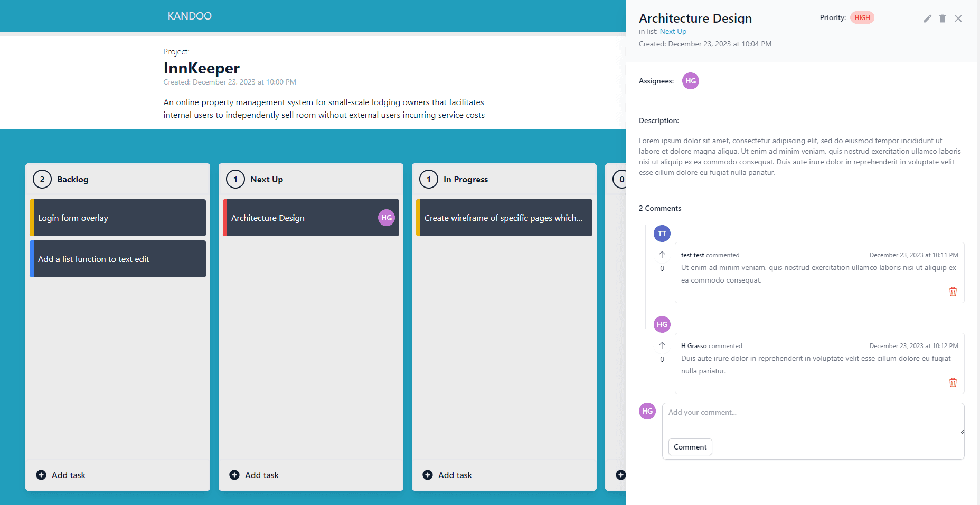Delete task using header trash icon
980x505 pixels.
point(943,18)
